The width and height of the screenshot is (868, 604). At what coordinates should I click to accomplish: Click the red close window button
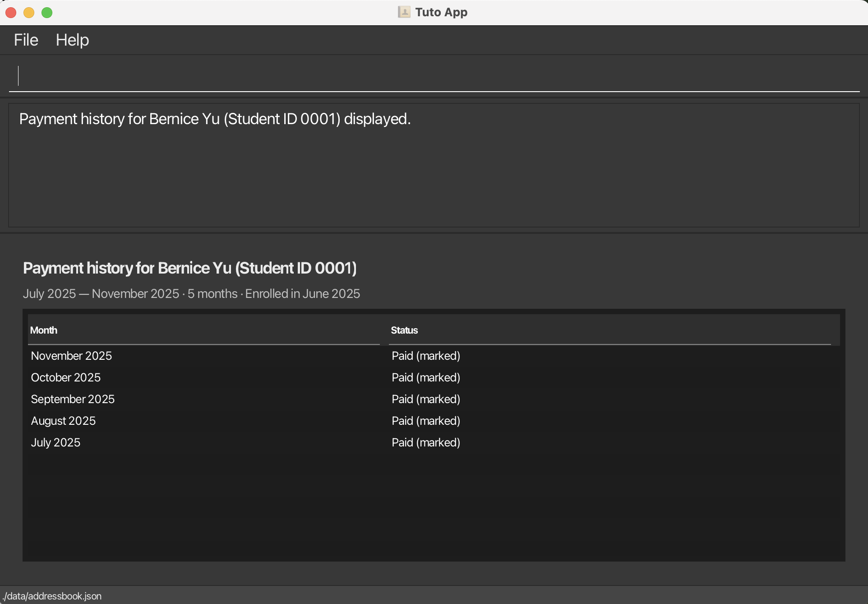point(11,13)
